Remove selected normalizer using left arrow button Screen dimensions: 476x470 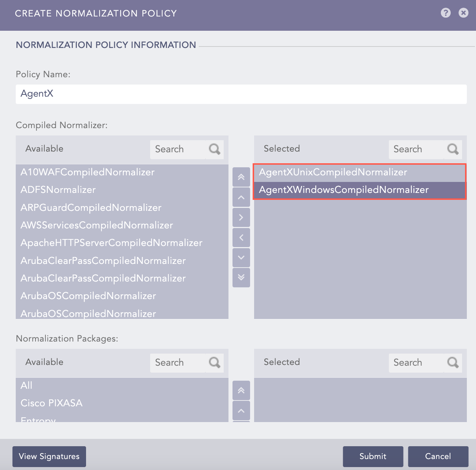tap(241, 238)
